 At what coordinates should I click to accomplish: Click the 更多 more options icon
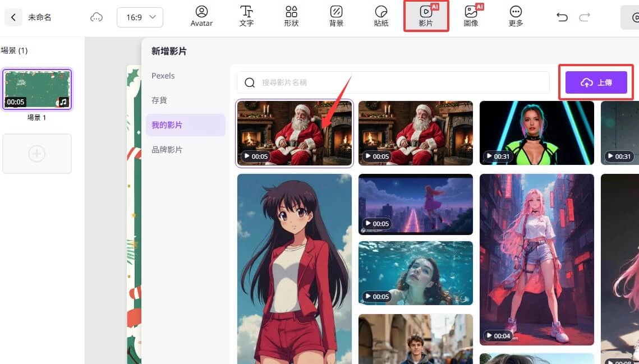[516, 16]
